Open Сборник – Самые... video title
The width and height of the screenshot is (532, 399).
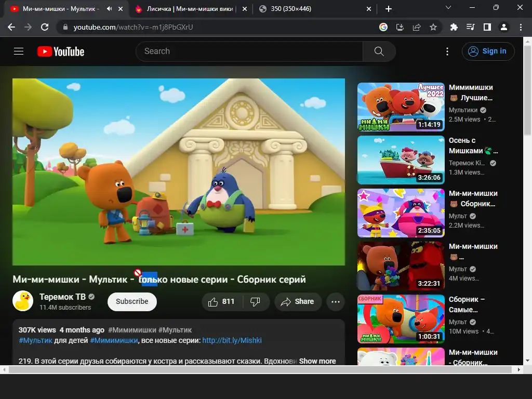pyautogui.click(x=467, y=304)
